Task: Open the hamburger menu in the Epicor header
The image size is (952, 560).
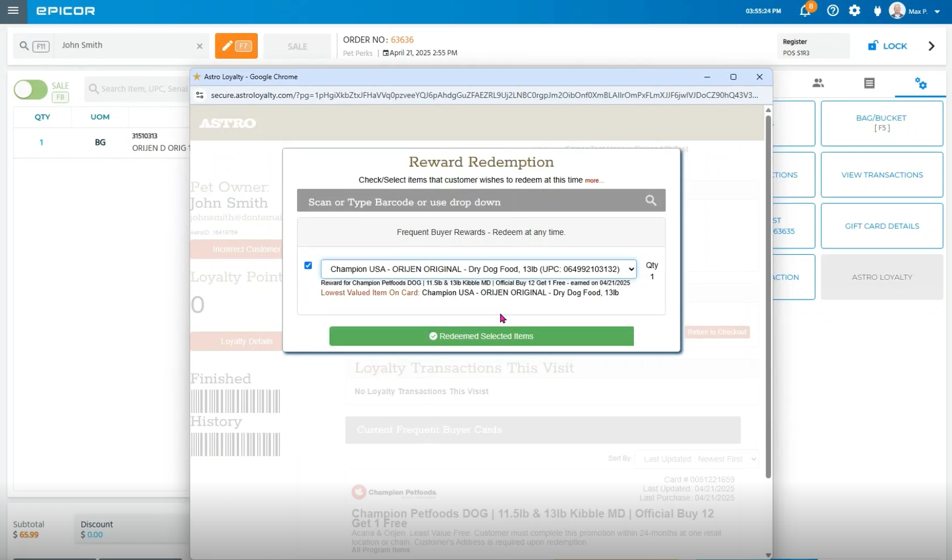Action: click(13, 11)
